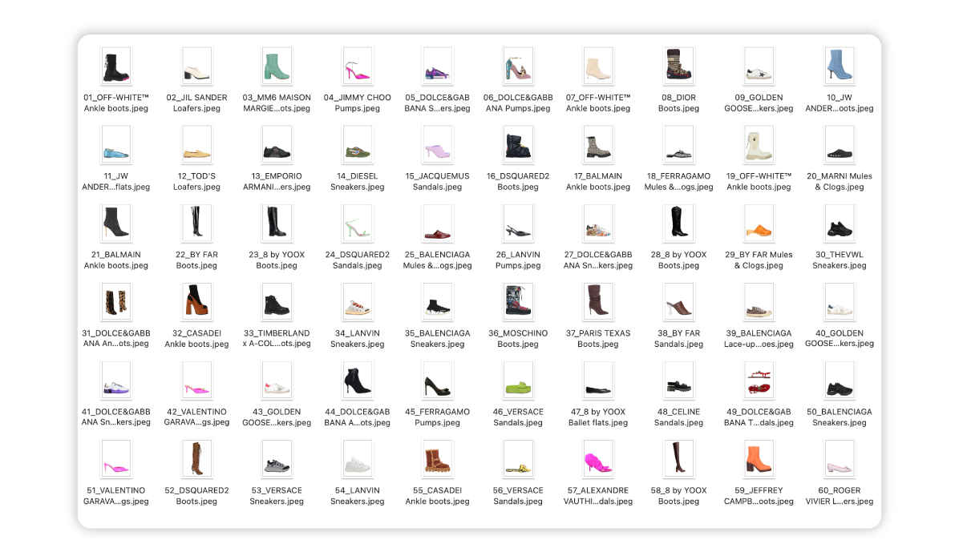Click the 45_FERRAGAMO Pumps file icon

coord(437,381)
